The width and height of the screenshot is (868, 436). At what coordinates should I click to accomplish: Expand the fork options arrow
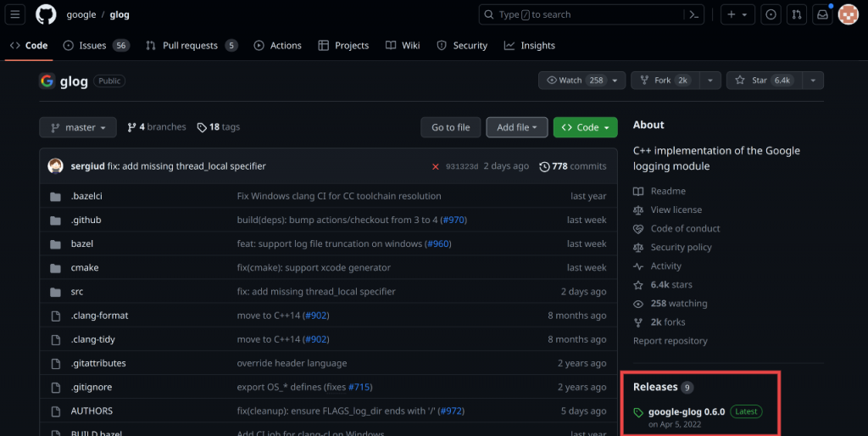coord(710,81)
